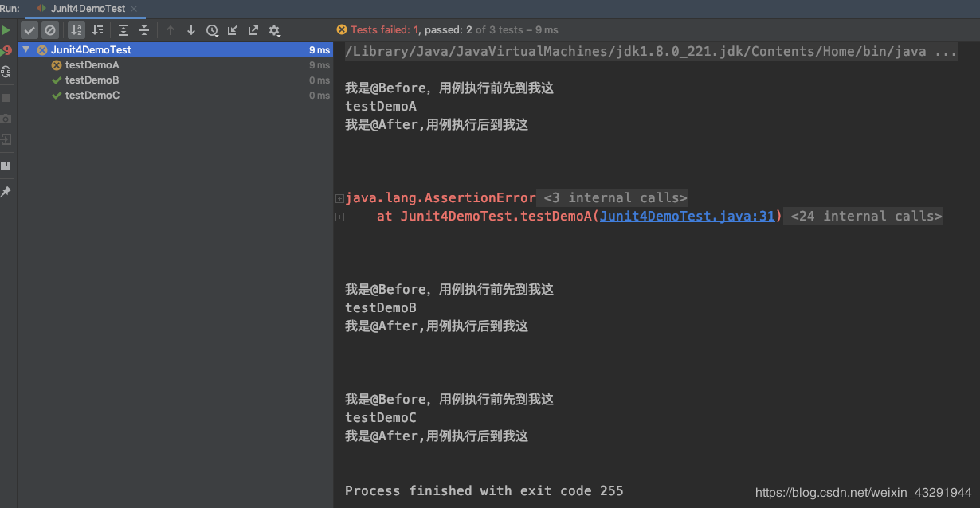
Task: Click green checkmark beside testDemoC
Action: point(57,96)
